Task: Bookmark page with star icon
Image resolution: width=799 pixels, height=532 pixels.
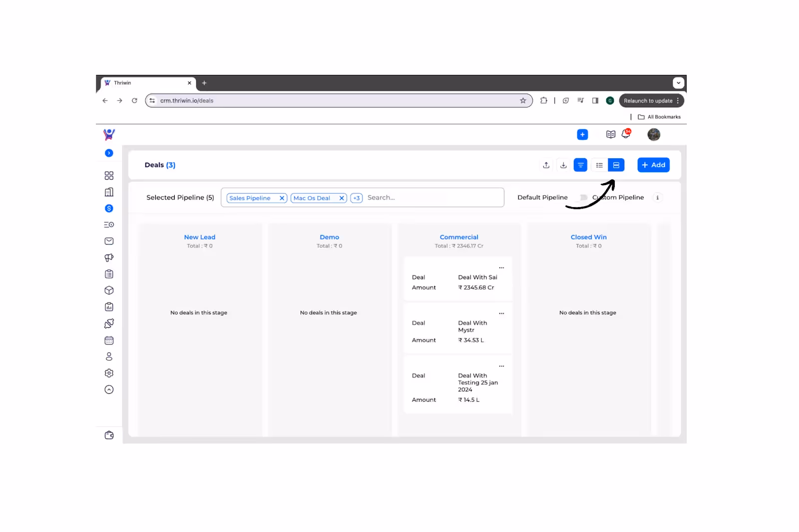Action: coord(523,101)
